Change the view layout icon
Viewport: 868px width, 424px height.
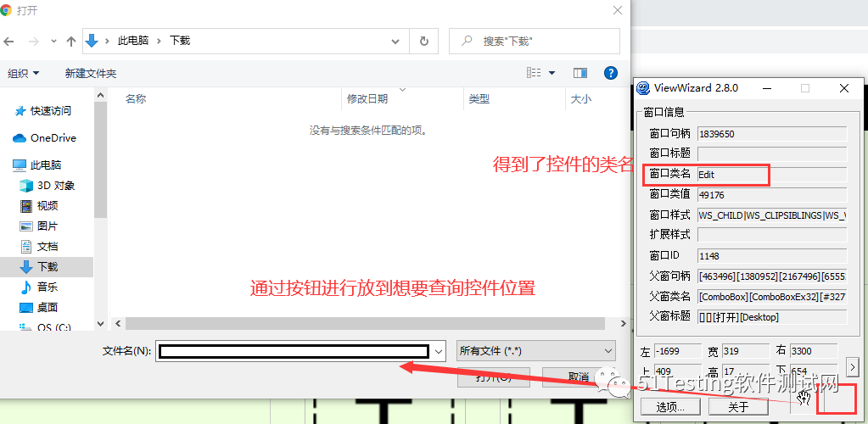[534, 73]
